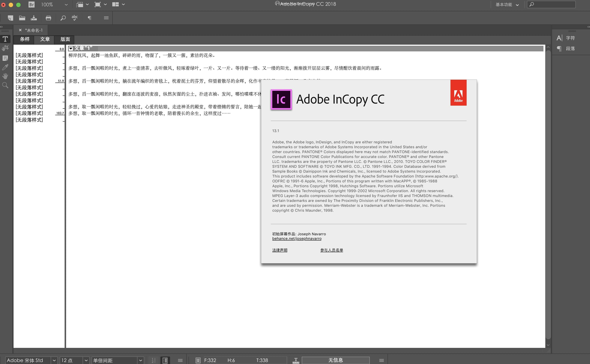Click the save document icon
Viewport: 590px width, 364px height.
point(34,18)
